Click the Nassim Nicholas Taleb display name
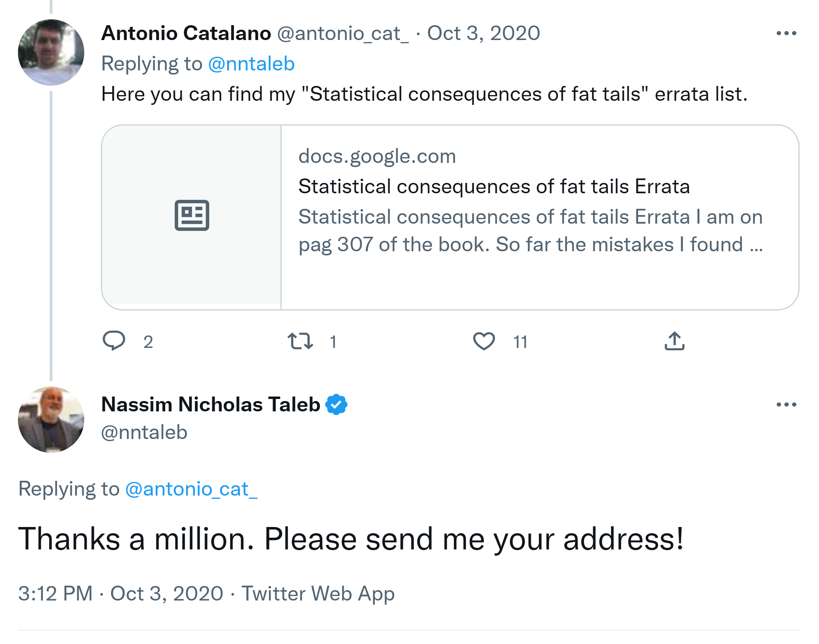819x644 pixels. point(211,404)
